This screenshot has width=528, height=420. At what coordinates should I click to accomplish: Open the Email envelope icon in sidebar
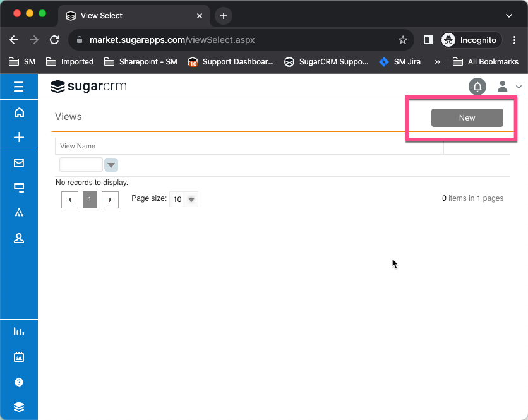click(19, 163)
